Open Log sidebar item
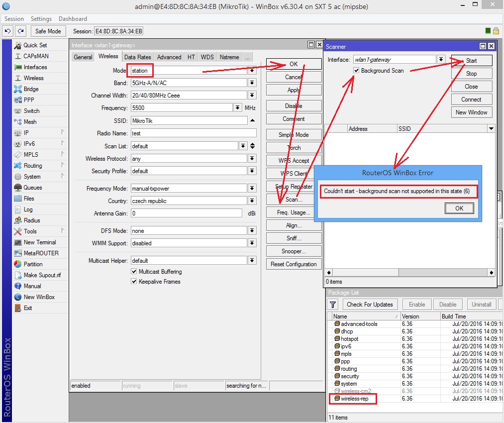Screen dimensions: 504x423 pos(28,209)
